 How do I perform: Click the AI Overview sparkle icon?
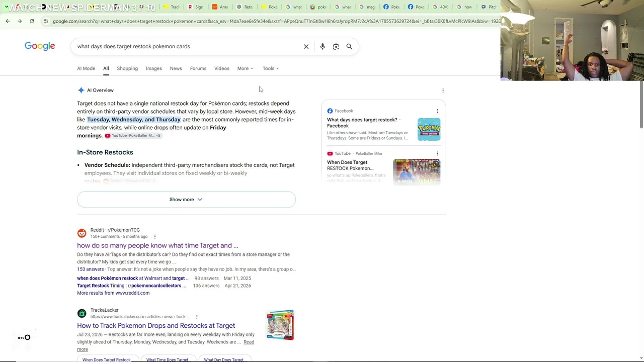point(81,90)
